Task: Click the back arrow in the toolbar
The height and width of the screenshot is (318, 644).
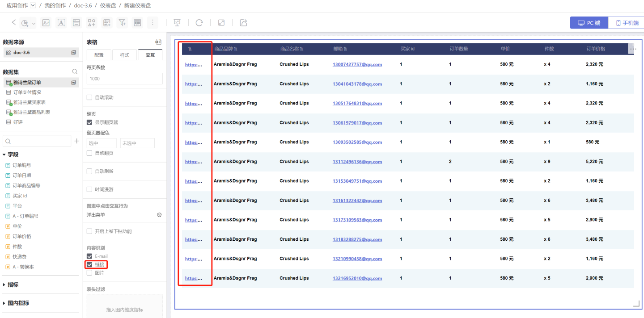Action: (x=13, y=22)
